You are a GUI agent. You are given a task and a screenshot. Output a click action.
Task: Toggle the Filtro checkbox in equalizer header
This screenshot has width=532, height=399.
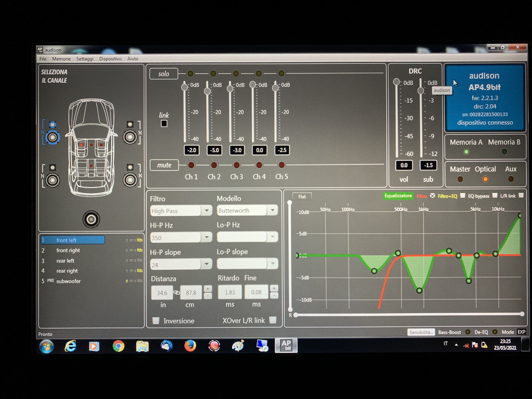tap(432, 196)
